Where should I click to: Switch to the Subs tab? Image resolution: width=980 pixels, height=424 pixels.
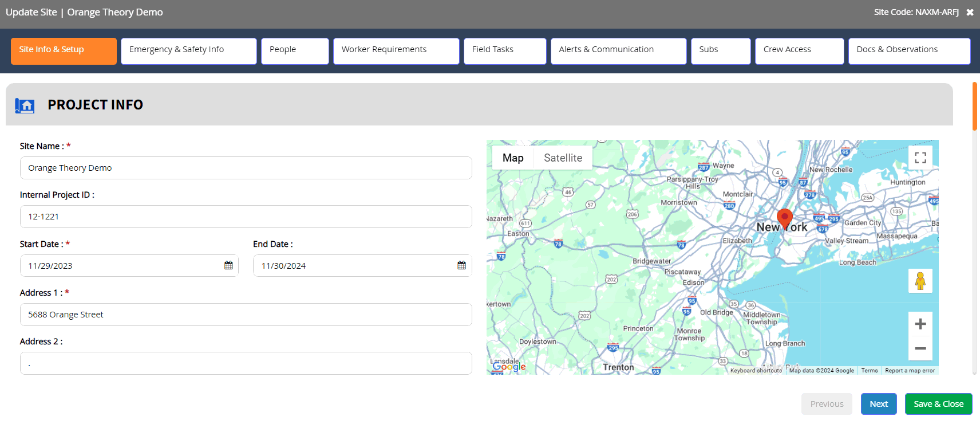point(721,51)
